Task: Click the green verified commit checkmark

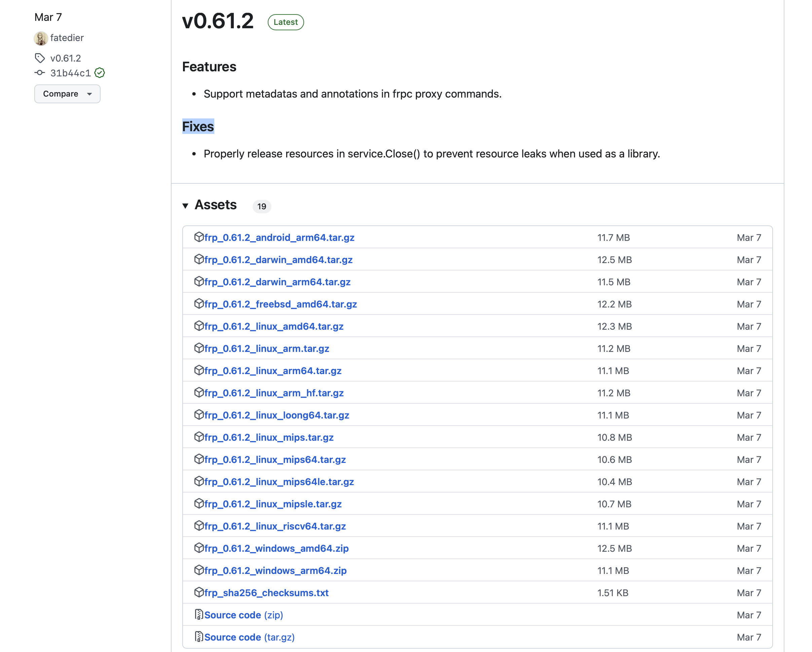Action: [x=100, y=73]
